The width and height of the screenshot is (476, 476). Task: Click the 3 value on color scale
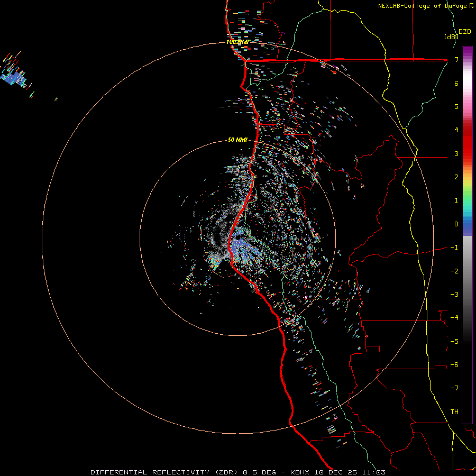coord(456,153)
